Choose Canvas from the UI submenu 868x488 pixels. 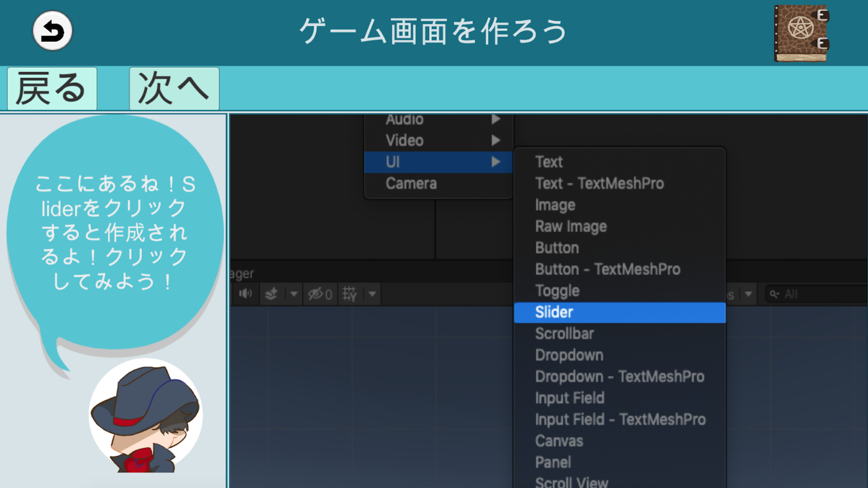pyautogui.click(x=558, y=441)
